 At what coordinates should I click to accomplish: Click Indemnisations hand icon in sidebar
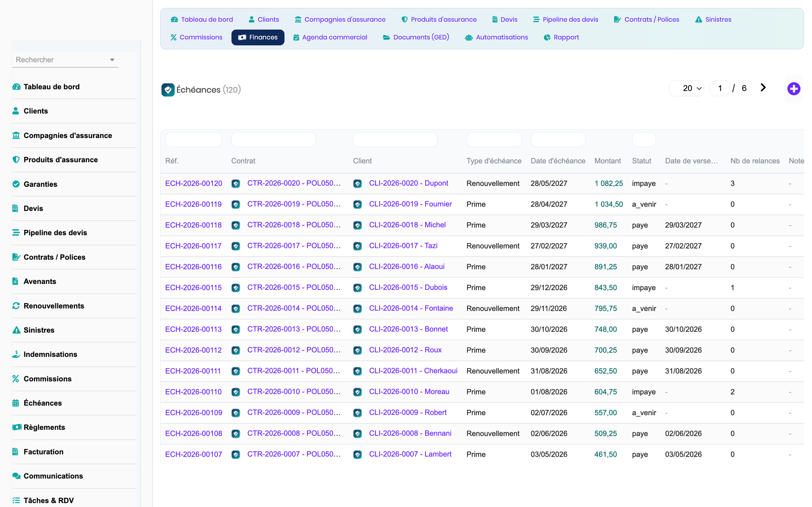click(16, 354)
